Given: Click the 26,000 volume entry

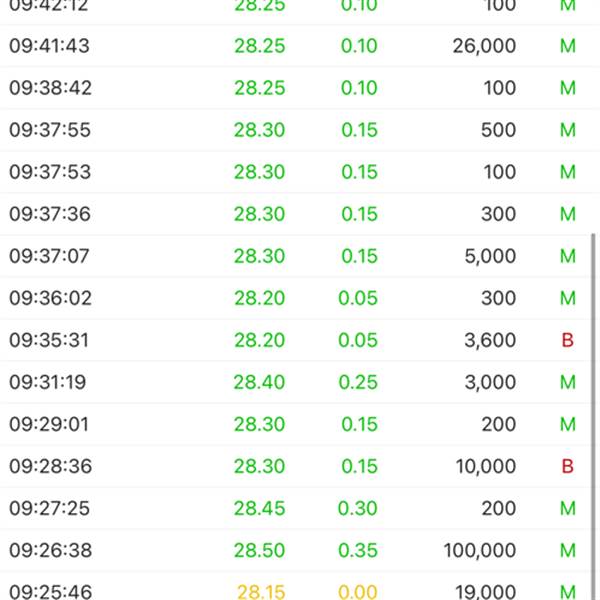Looking at the screenshot, I should pos(484,46).
